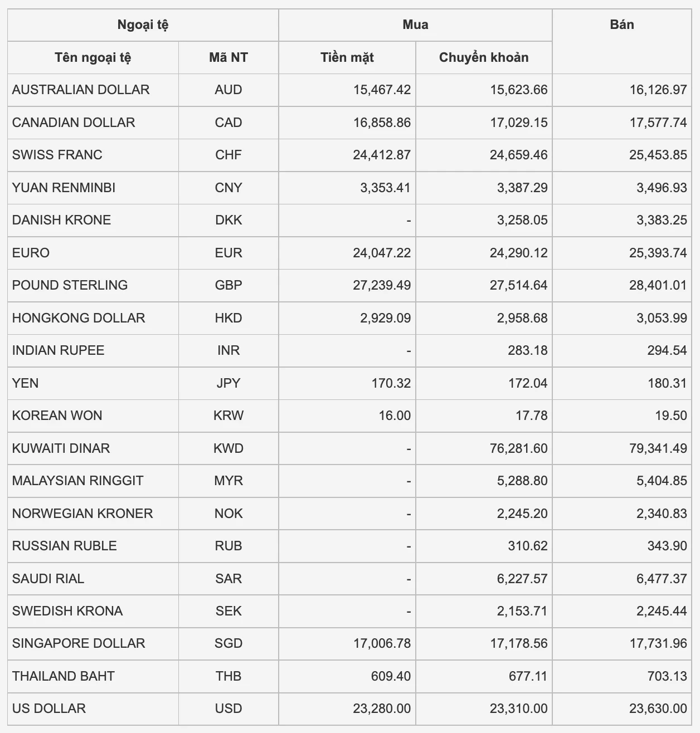Image resolution: width=700 pixels, height=733 pixels.
Task: Click the "Bán" column header
Action: coord(621,25)
